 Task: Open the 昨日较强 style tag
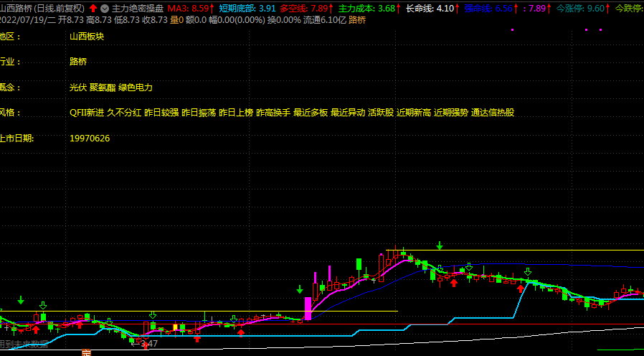click(x=161, y=113)
